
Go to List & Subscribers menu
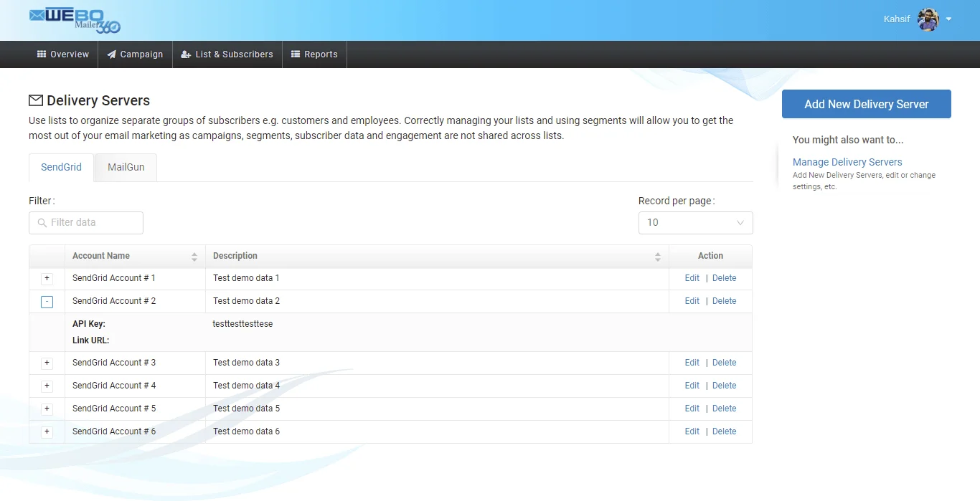tap(227, 54)
